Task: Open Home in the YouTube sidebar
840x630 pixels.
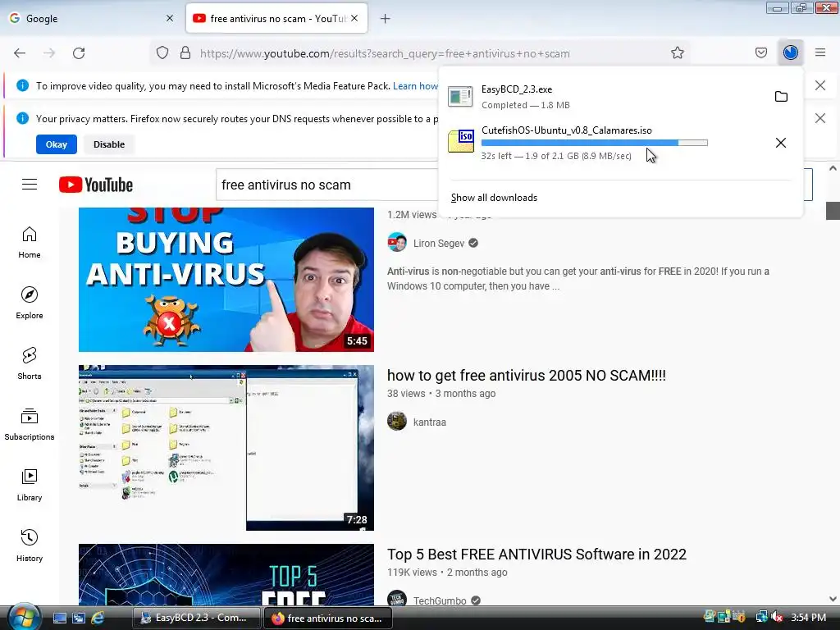Action: tap(30, 243)
